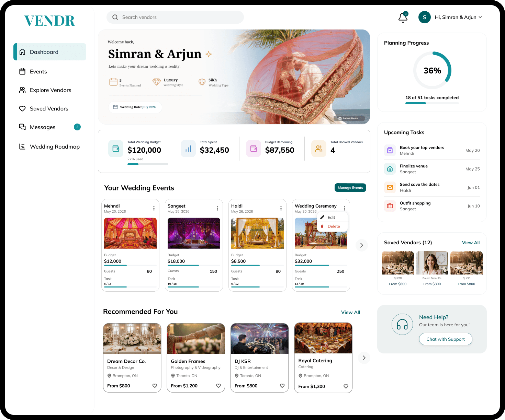The image size is (505, 420).
Task: Favorite DJ KSR with heart
Action: click(x=282, y=386)
